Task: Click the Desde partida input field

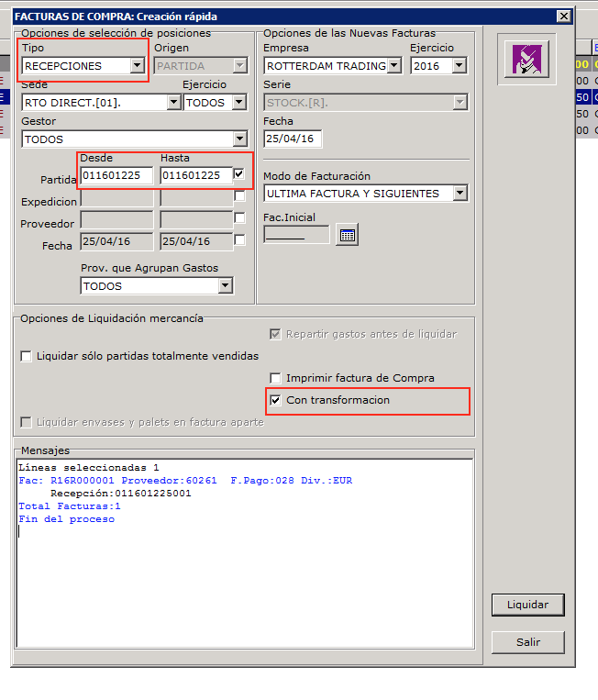Action: click(x=116, y=175)
